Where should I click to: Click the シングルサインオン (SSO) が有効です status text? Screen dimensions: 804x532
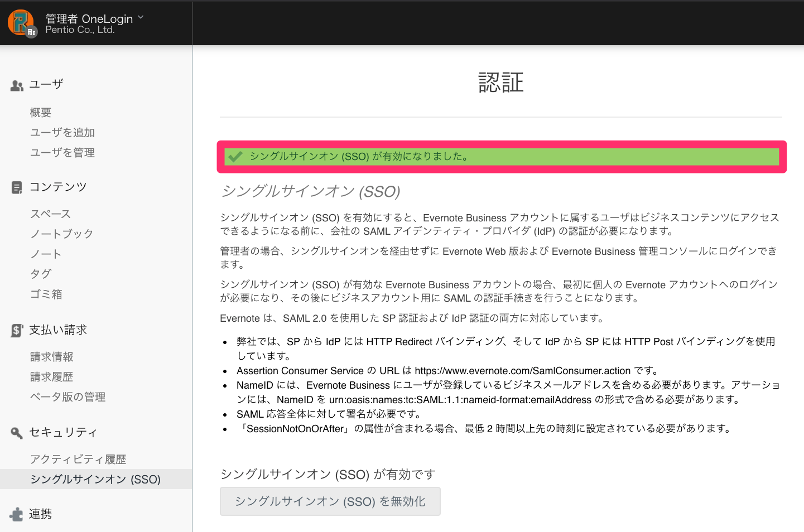(328, 475)
